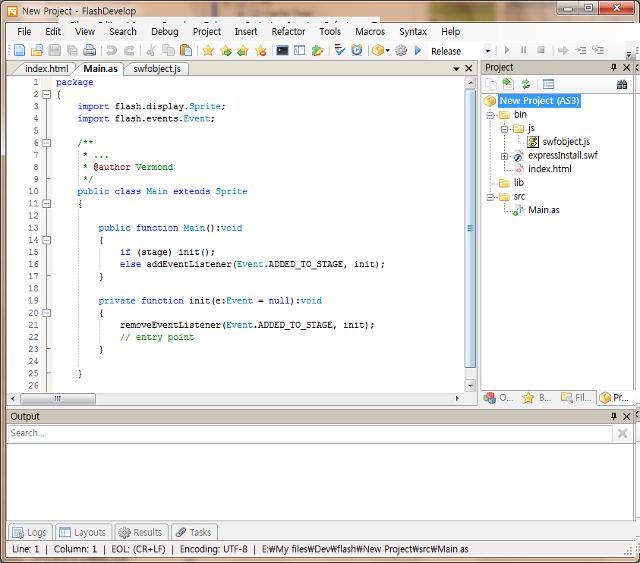Click the Paste clipboard icon
This screenshot has width=640, height=563.
(186, 50)
